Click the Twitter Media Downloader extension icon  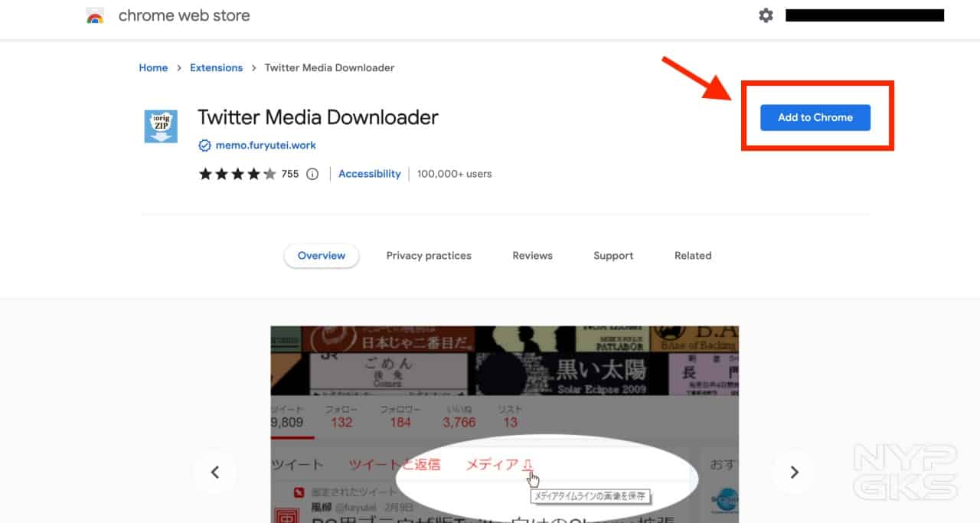point(161,126)
